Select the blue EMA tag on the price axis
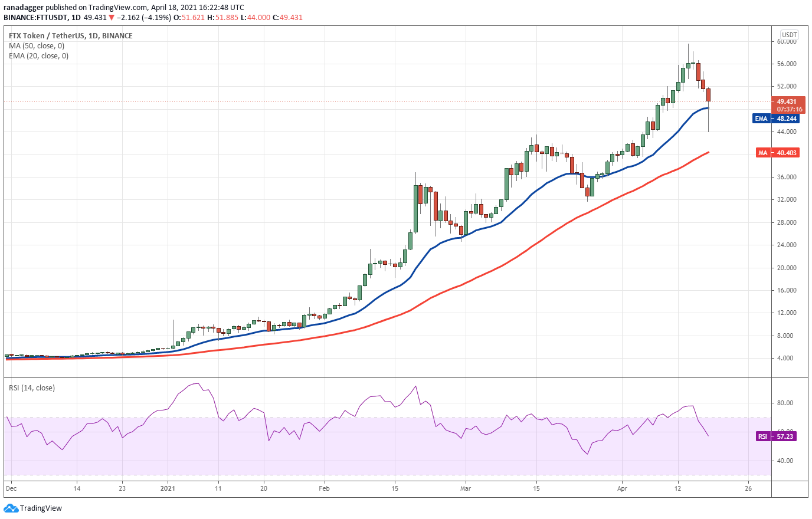The width and height of the screenshot is (812, 519). [761, 119]
